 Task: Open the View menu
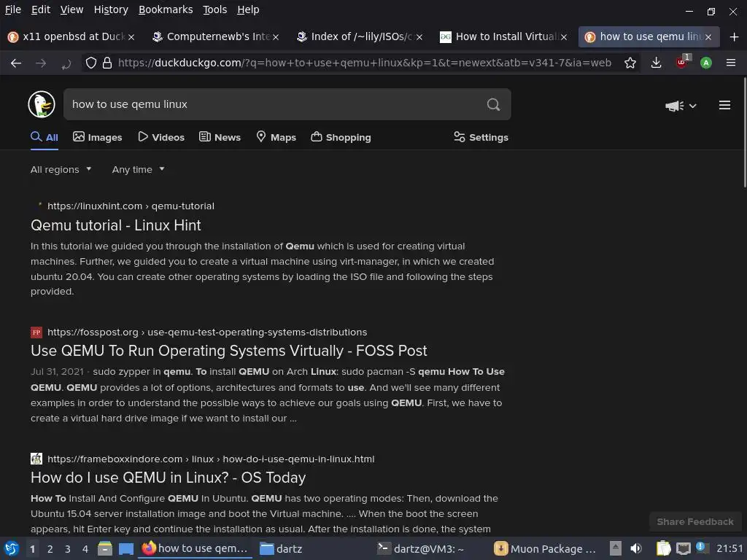pyautogui.click(x=72, y=9)
